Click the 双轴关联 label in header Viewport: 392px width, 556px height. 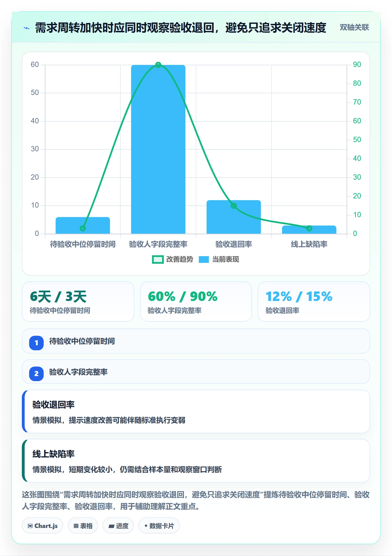354,27
